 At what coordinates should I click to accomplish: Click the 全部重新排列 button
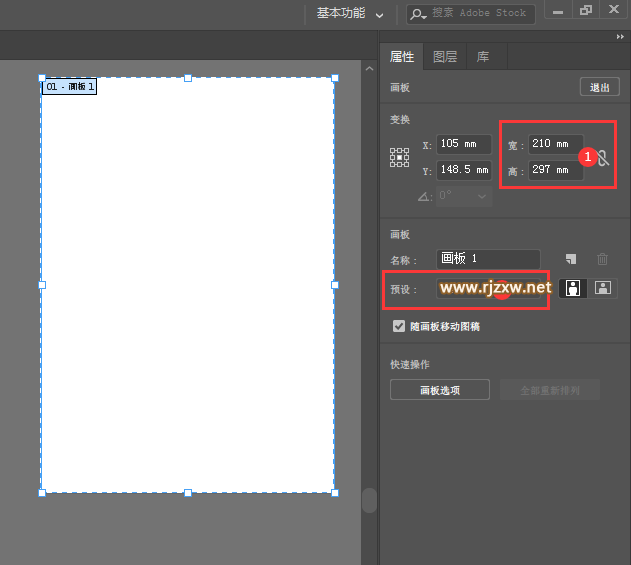click(550, 390)
